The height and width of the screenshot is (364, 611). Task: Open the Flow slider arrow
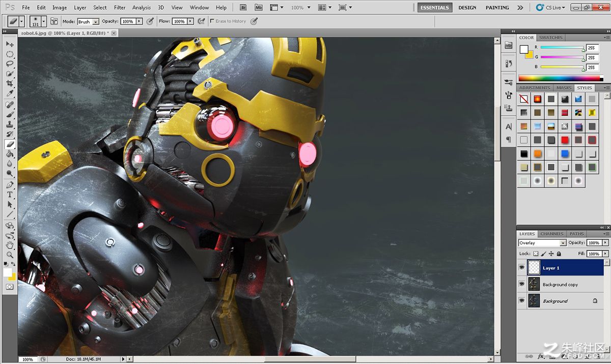[x=190, y=21]
